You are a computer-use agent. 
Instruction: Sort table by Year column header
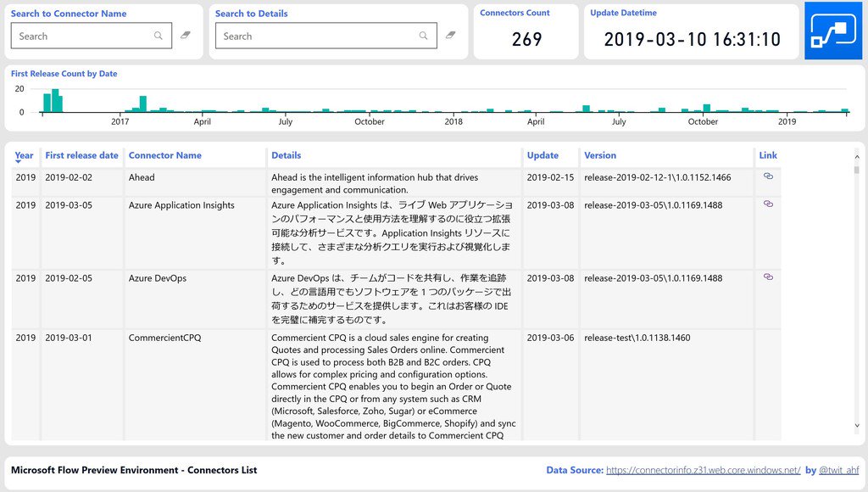tap(24, 156)
